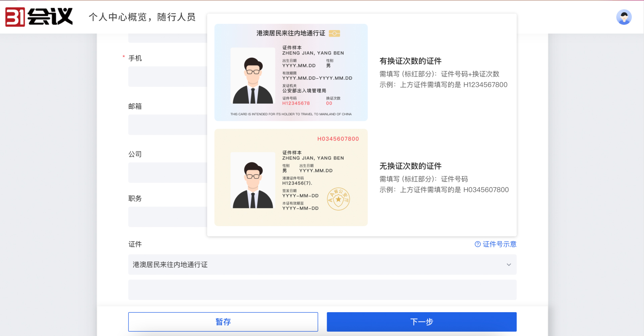Viewport: 644px width, 336px height.
Task: Click the 31会议 logo icon
Action: coord(15,16)
